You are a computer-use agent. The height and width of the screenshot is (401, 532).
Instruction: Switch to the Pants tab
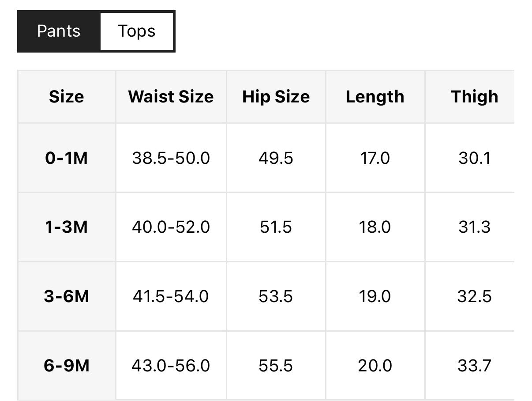[59, 31]
